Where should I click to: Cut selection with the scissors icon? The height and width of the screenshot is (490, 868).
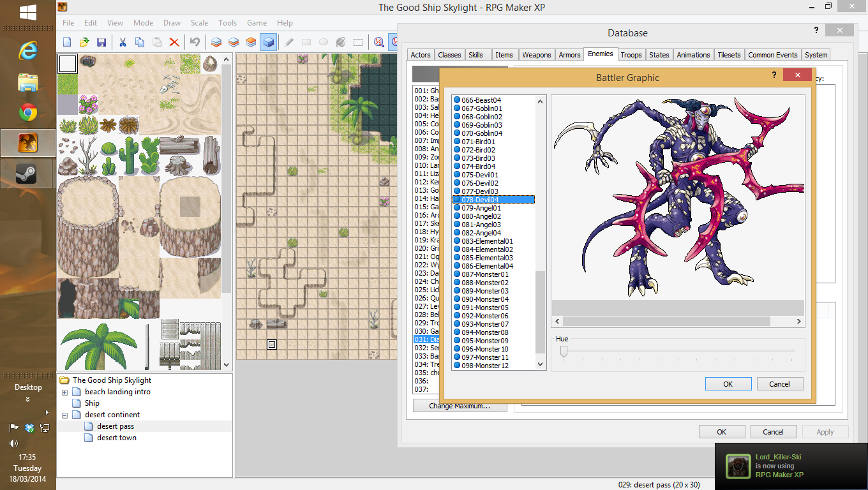(x=122, y=42)
